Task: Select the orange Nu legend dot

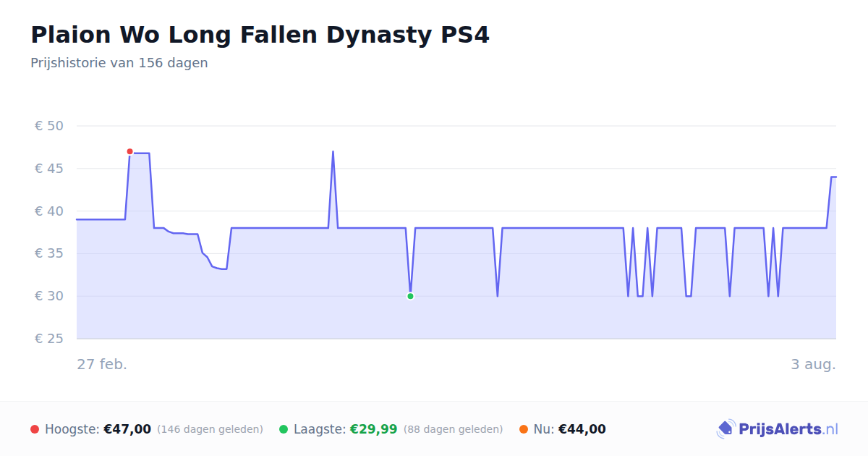Action: pyautogui.click(x=524, y=429)
